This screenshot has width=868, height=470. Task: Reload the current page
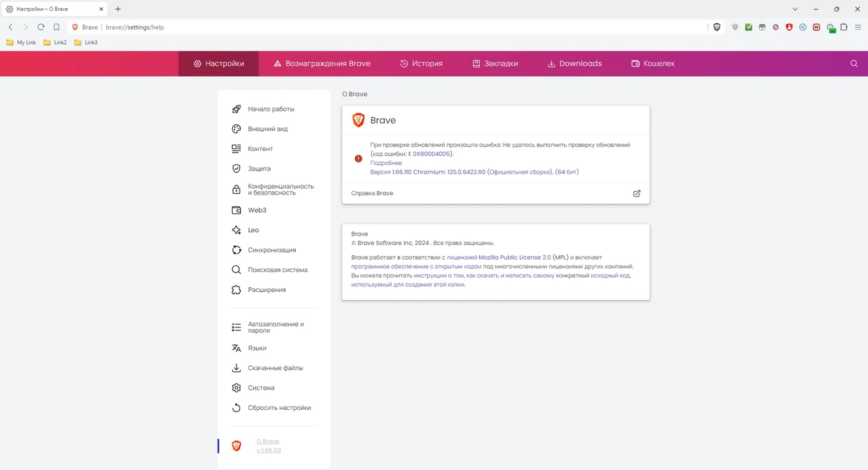(x=41, y=27)
